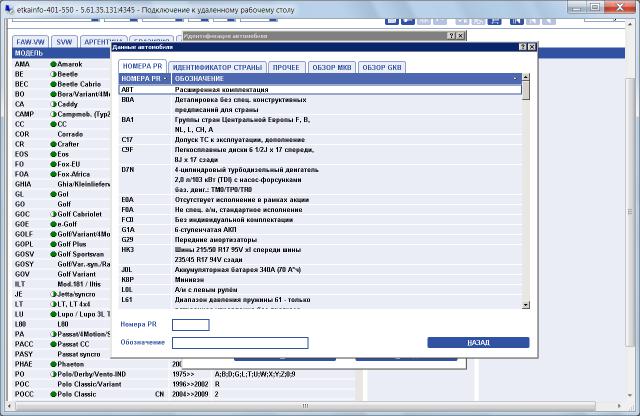Click the НАЗАД button
Image resolution: width=640 pixels, height=416 pixels.
(478, 343)
